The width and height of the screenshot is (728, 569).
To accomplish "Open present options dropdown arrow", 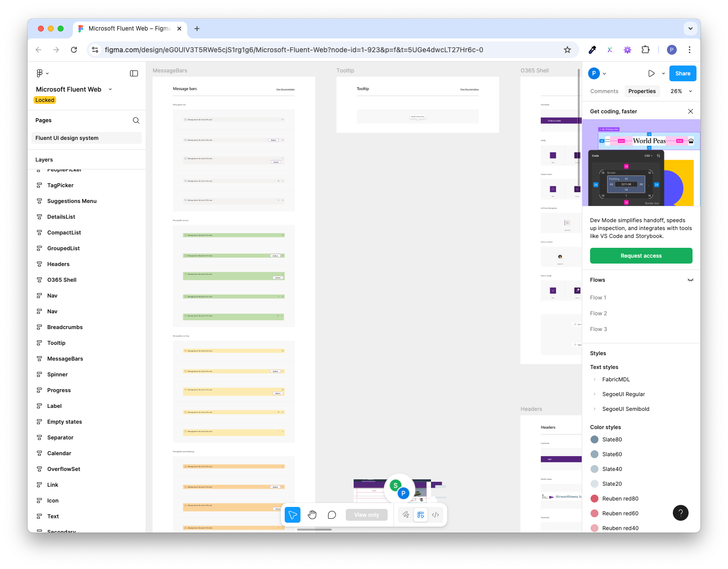I will coord(663,73).
